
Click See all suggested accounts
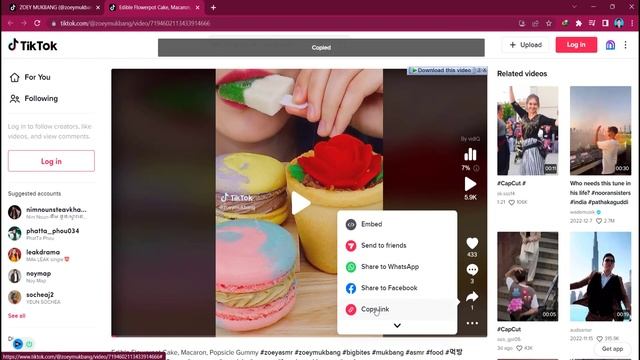pos(17,316)
